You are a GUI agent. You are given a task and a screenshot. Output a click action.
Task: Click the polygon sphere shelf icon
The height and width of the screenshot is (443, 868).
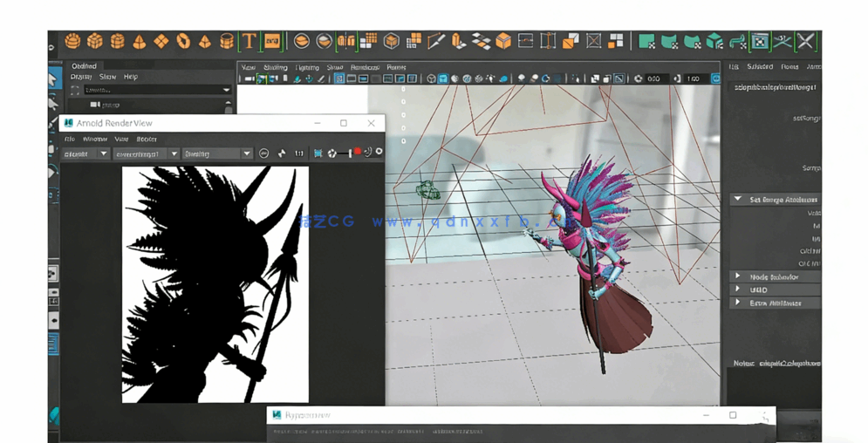click(x=72, y=41)
